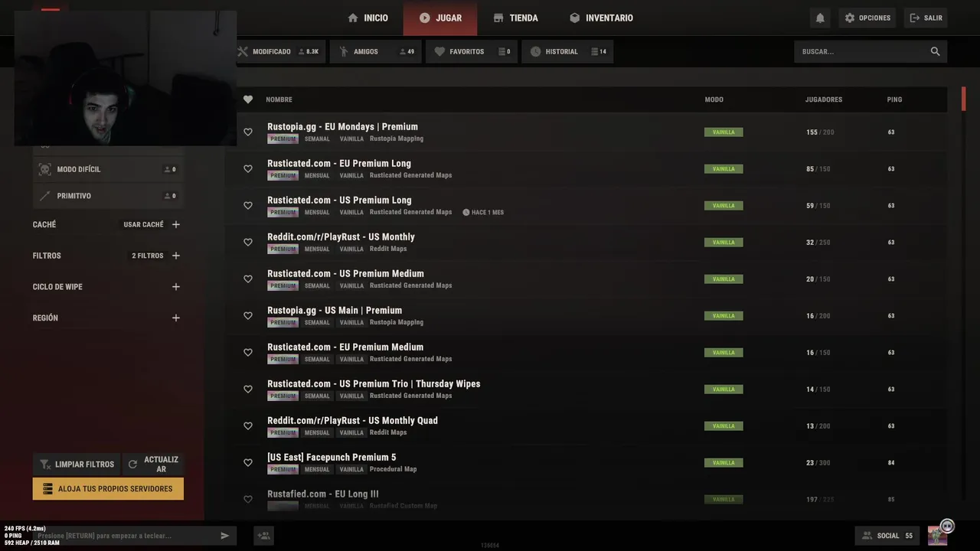Image resolution: width=980 pixels, height=551 pixels.
Task: Click Vainilla mode badge for Rustopia.gg EU Mondays
Action: click(724, 132)
